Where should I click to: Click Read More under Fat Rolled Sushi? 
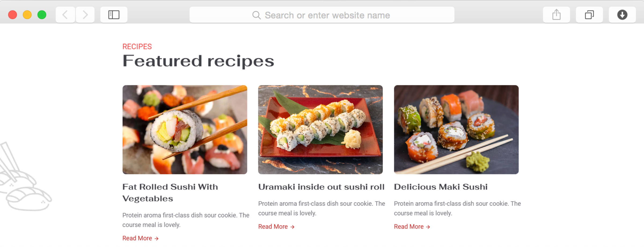click(x=140, y=238)
